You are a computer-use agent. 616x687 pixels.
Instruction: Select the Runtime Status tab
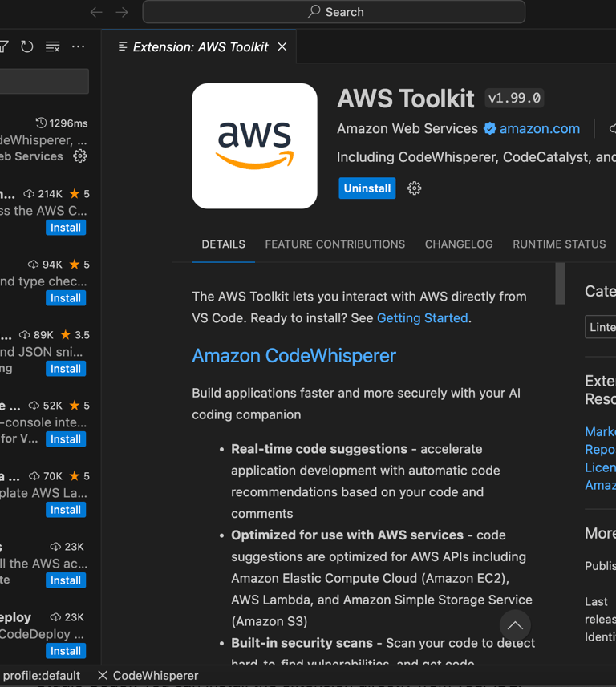[x=559, y=244]
